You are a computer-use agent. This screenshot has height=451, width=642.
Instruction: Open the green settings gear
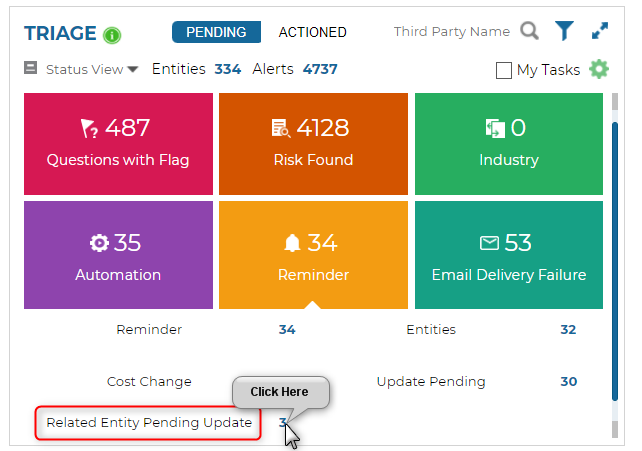coord(599,69)
